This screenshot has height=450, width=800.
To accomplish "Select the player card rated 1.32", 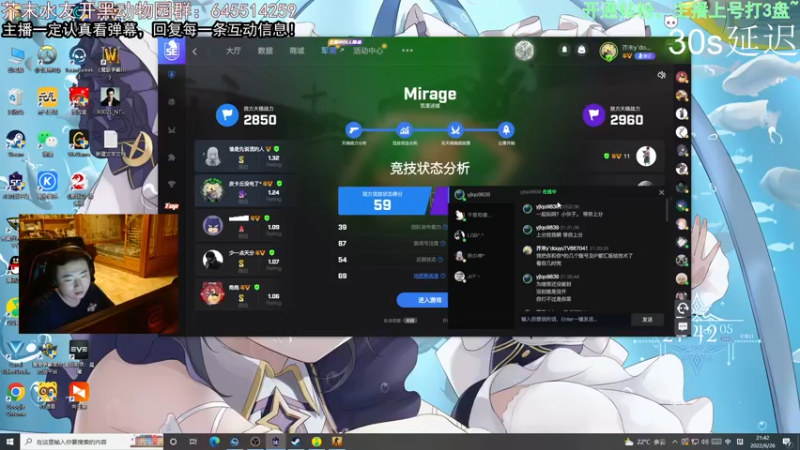I will [x=240, y=156].
